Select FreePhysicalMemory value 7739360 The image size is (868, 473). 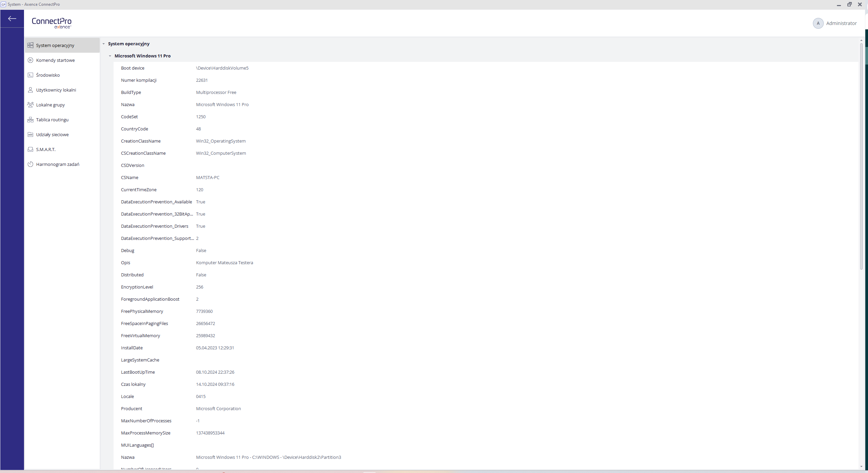pos(204,312)
